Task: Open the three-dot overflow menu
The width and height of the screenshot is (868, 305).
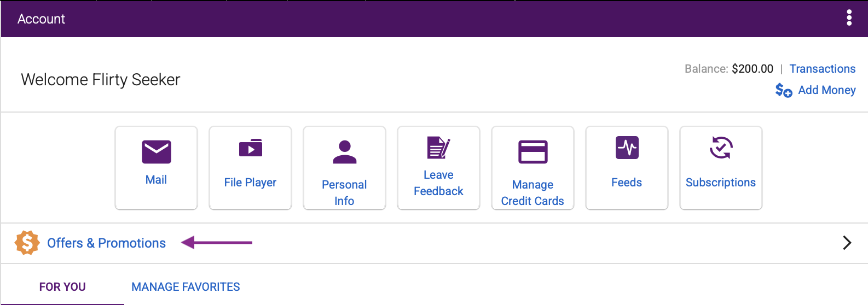Action: coord(849,18)
